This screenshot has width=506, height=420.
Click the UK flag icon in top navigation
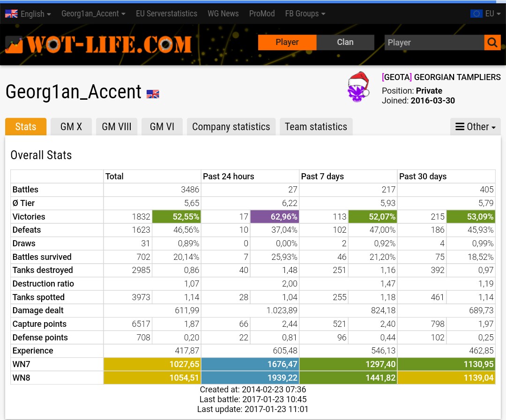coord(11,14)
